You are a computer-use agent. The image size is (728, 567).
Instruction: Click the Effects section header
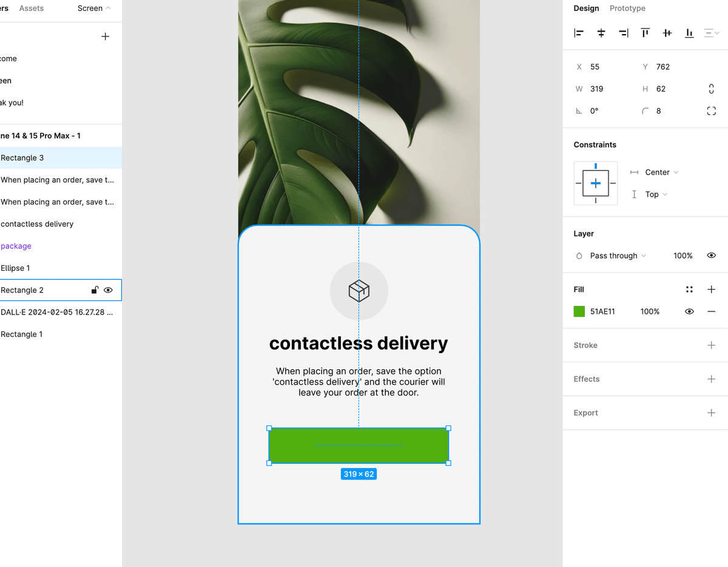tap(587, 379)
